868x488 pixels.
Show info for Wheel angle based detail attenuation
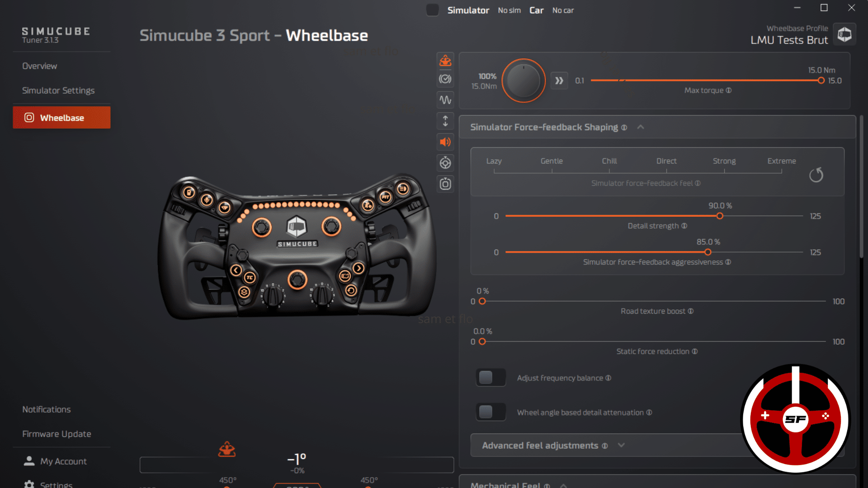coord(649,413)
